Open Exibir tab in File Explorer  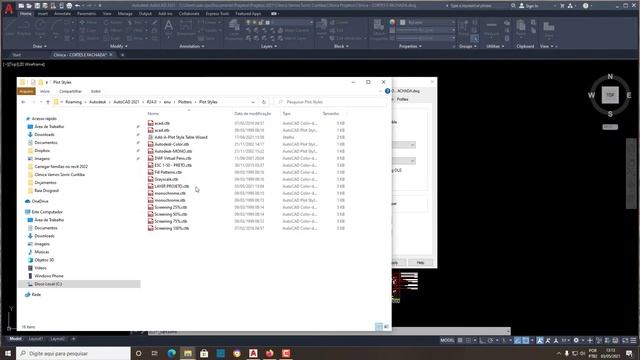[x=96, y=91]
